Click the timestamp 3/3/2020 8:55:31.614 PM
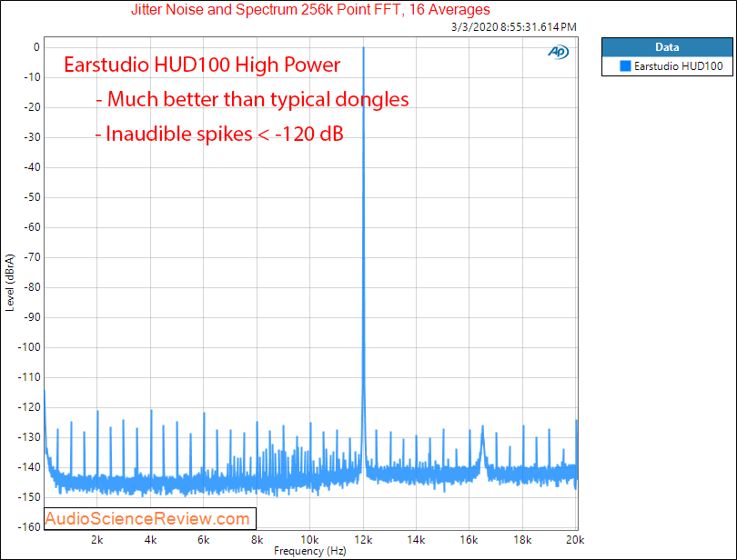This screenshot has width=737, height=560. tap(514, 27)
